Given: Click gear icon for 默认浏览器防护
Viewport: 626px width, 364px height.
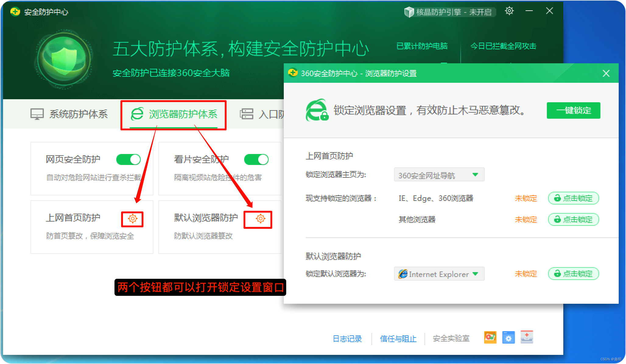Looking at the screenshot, I should (260, 219).
